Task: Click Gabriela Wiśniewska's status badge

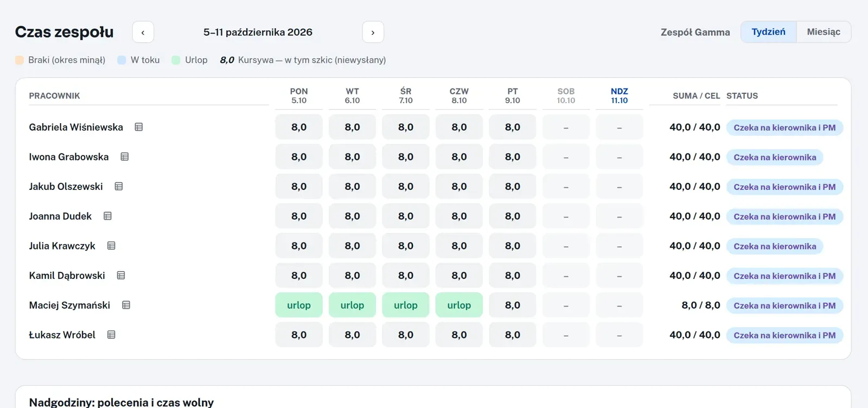Action: pos(784,127)
